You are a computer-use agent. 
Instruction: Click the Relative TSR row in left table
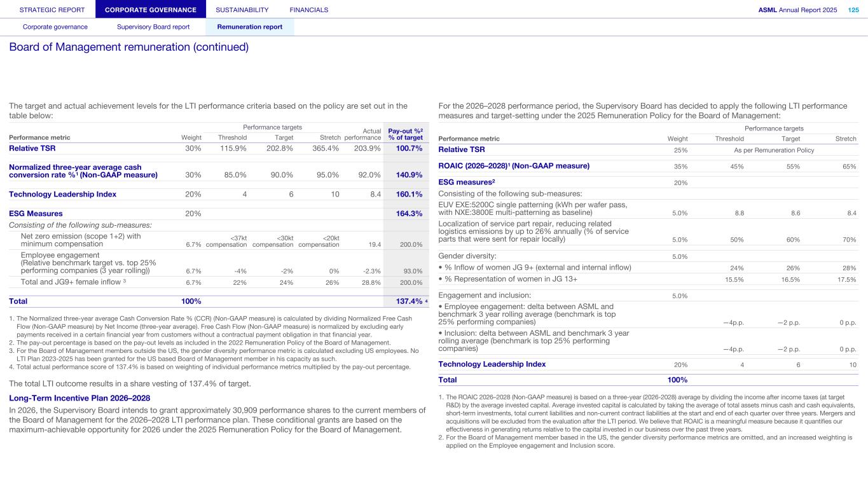(x=32, y=149)
